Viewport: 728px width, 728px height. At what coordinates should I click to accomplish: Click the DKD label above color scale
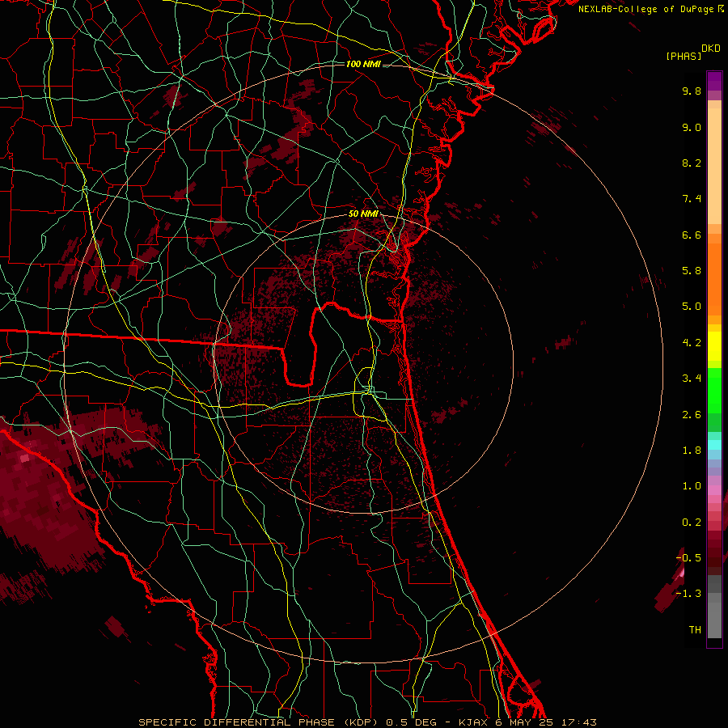(x=711, y=49)
